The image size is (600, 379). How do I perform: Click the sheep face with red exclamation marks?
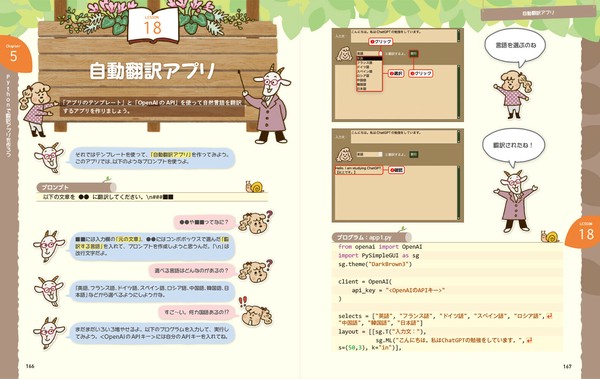pos(256,313)
